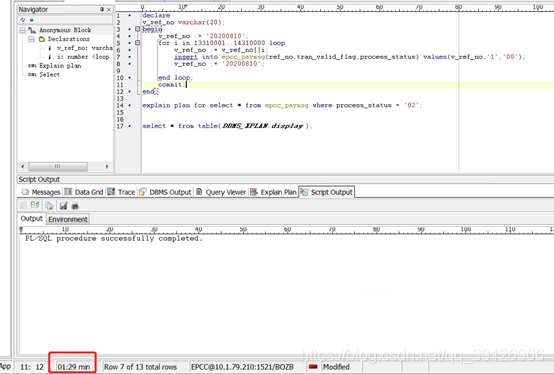Click the Navigator refresh icon
The image size is (554, 374).
click(23, 20)
